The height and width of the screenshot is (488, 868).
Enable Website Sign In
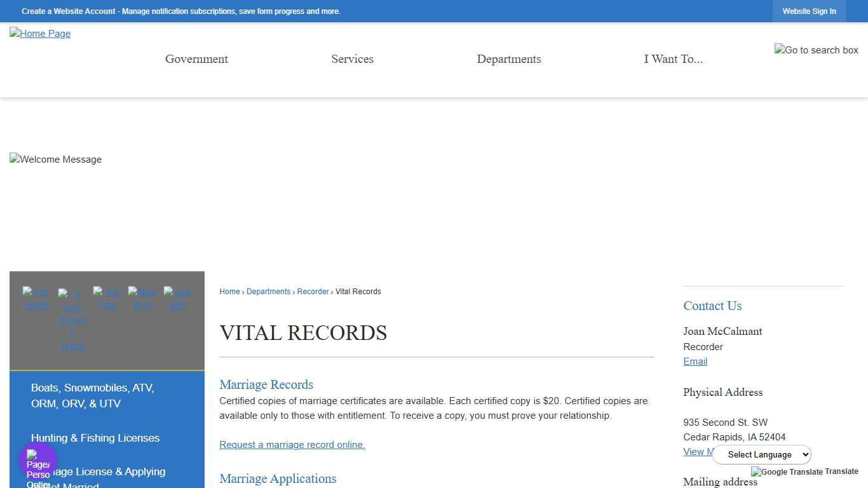(809, 11)
